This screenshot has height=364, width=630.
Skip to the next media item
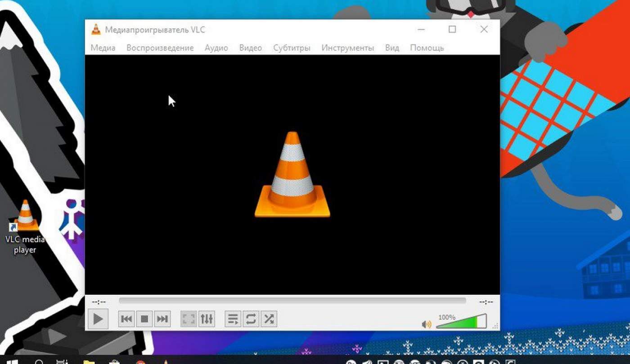(x=162, y=319)
